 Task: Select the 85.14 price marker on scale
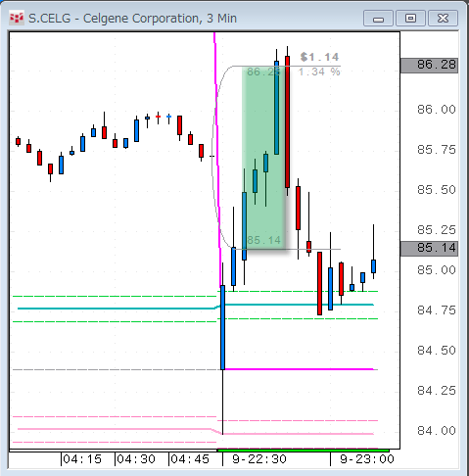(429, 249)
